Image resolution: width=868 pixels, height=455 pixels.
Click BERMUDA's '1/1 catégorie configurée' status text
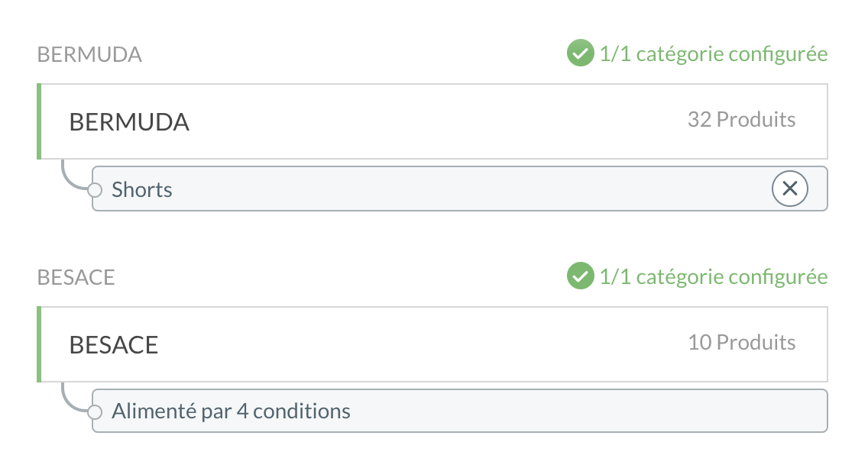[714, 54]
